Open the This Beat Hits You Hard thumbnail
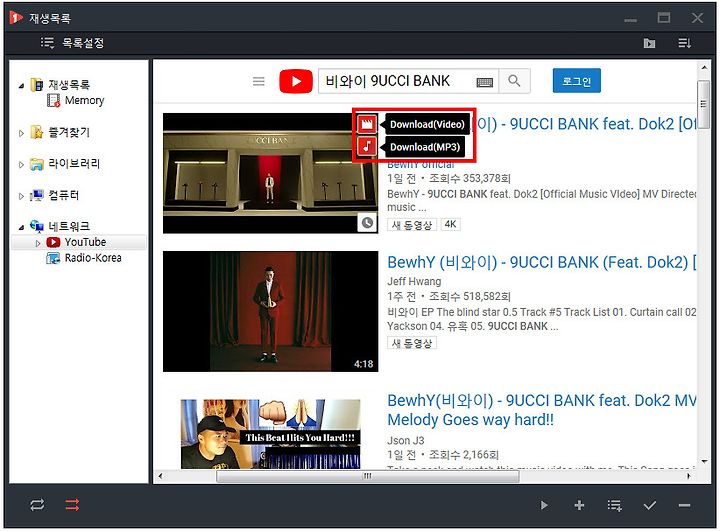720x531 pixels. [x=270, y=434]
